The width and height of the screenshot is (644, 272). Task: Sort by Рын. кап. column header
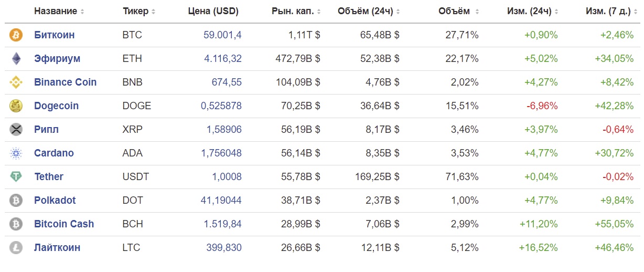click(296, 11)
